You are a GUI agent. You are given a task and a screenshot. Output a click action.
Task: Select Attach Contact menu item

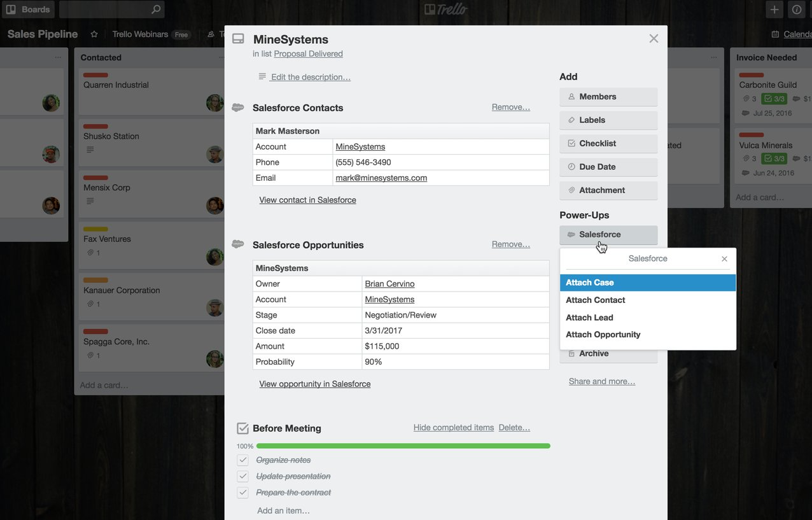[x=648, y=300]
